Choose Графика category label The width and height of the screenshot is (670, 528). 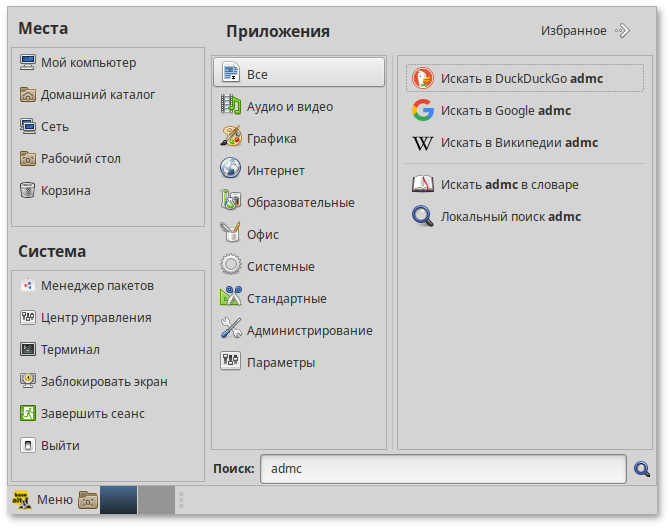272,138
